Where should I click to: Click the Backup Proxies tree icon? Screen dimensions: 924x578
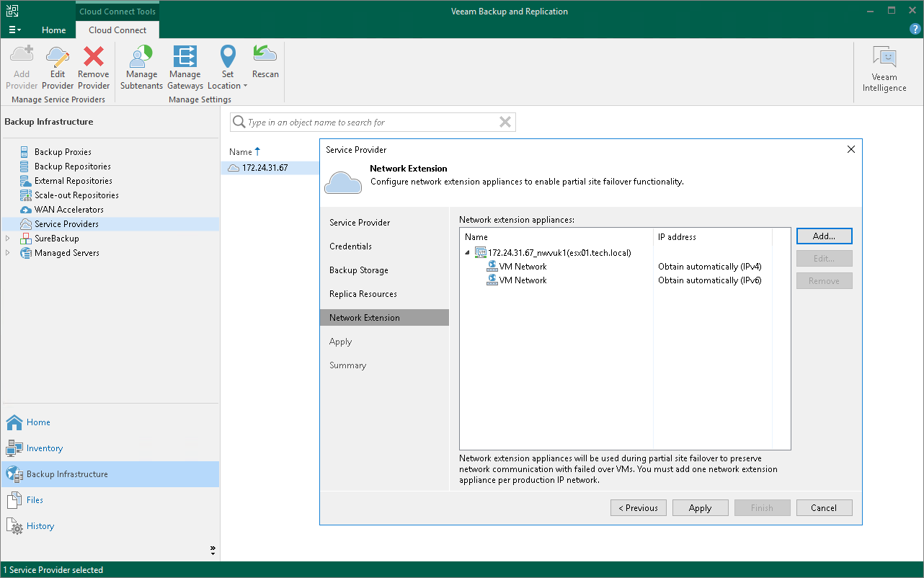26,152
